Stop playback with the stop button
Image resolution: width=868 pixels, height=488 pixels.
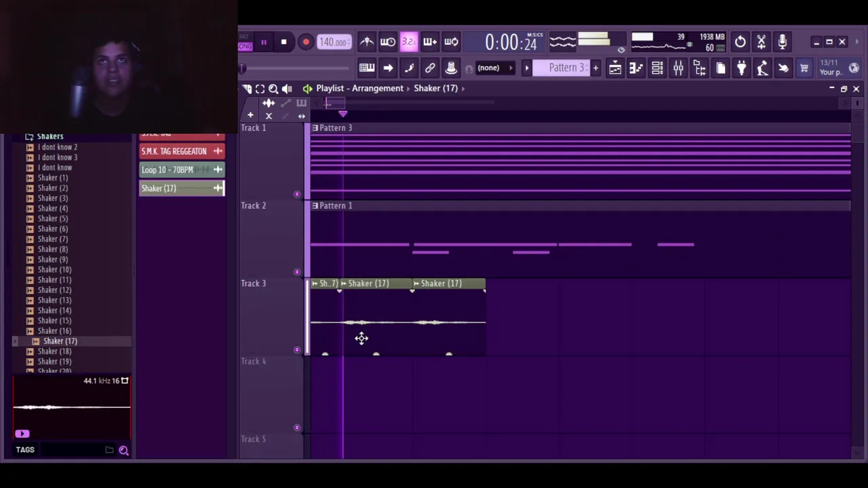click(x=283, y=42)
